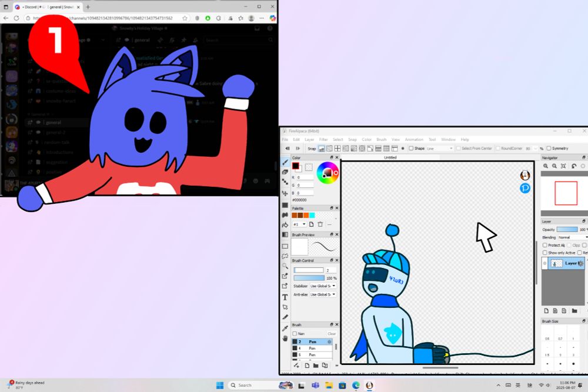Add a layer folder in the Layer panel

(x=574, y=311)
